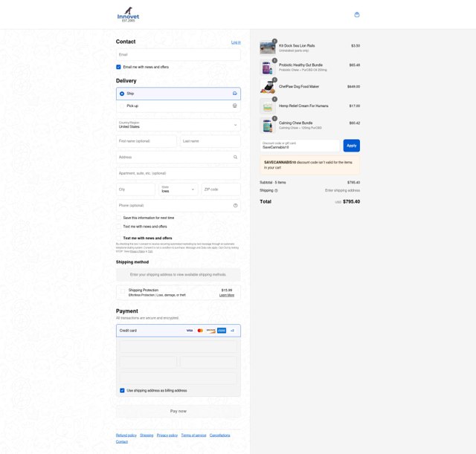Click the Email input field

point(178,54)
